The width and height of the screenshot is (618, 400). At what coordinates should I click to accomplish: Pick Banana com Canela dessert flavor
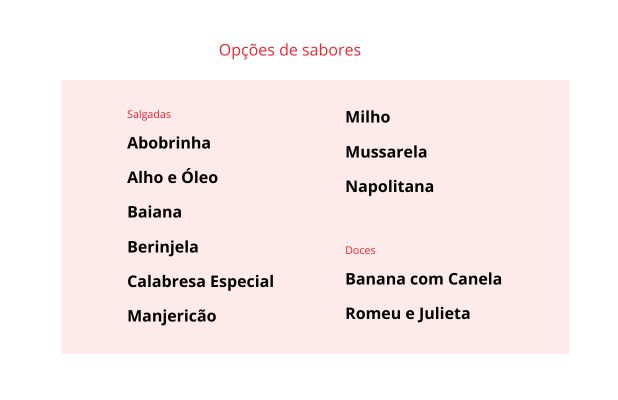(424, 279)
